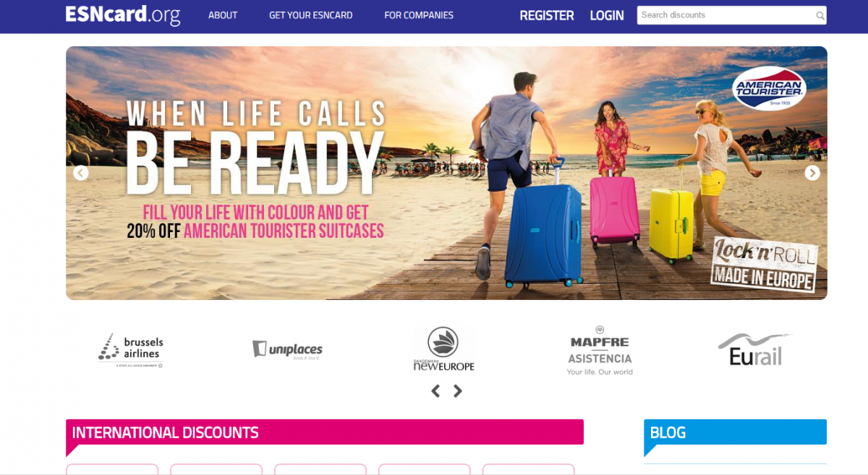The width and height of the screenshot is (868, 475).
Task: Open MAPFRE Asistencia partner logo
Action: (600, 351)
